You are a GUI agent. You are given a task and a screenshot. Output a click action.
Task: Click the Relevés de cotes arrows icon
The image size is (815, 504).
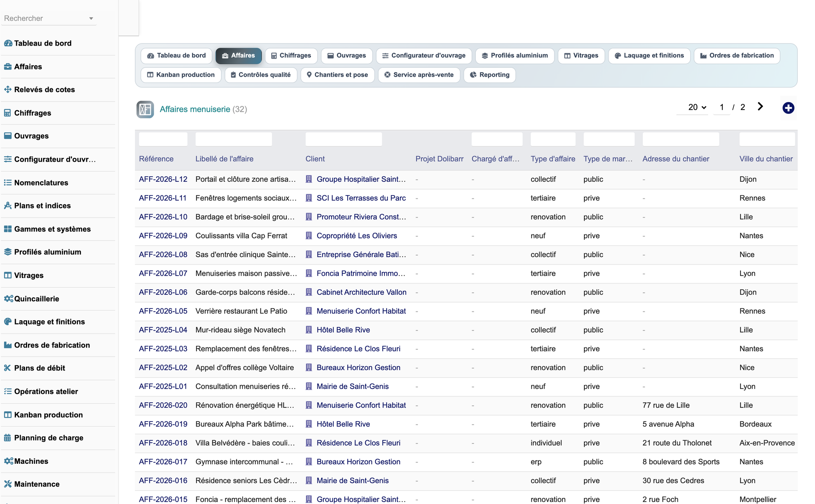pyautogui.click(x=8, y=90)
